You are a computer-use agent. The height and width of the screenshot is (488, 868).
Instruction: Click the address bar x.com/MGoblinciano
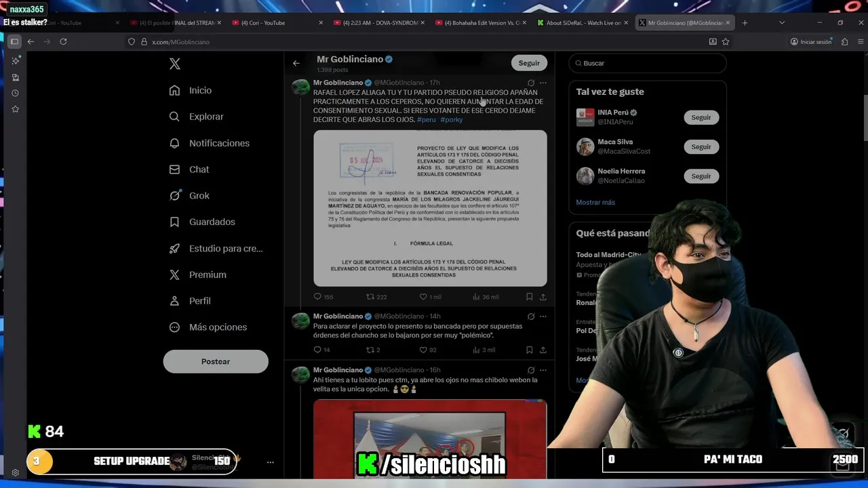click(x=180, y=42)
